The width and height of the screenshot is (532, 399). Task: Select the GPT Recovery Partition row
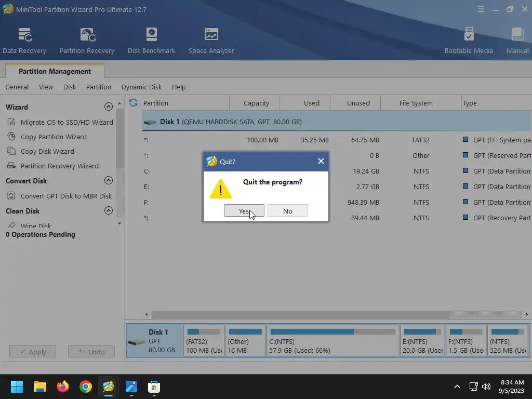(337, 218)
